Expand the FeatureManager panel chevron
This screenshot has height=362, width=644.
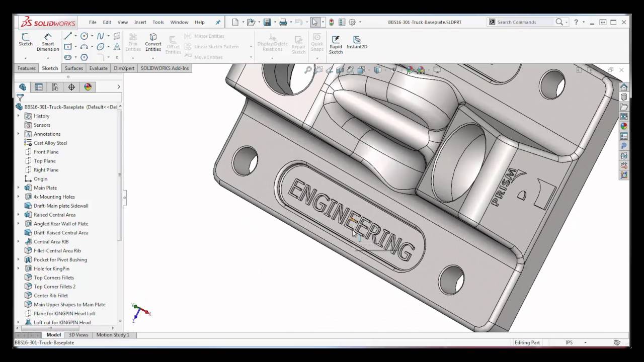pyautogui.click(x=119, y=87)
